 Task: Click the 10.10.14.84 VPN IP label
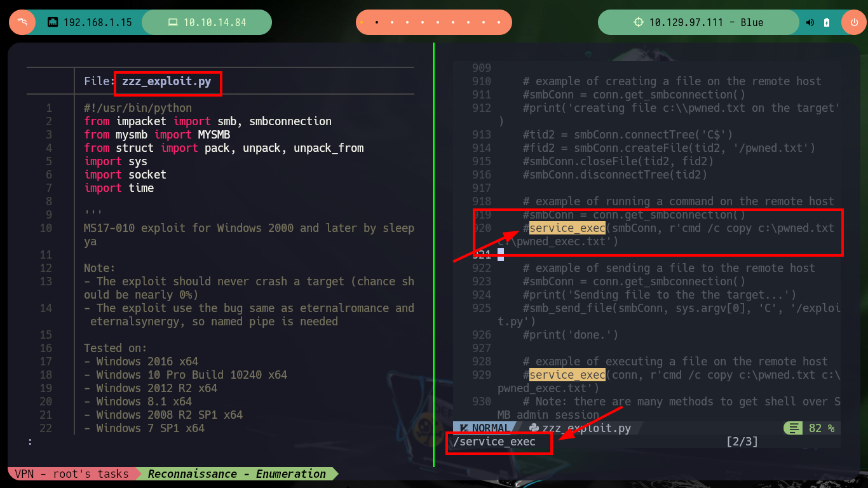[215, 22]
